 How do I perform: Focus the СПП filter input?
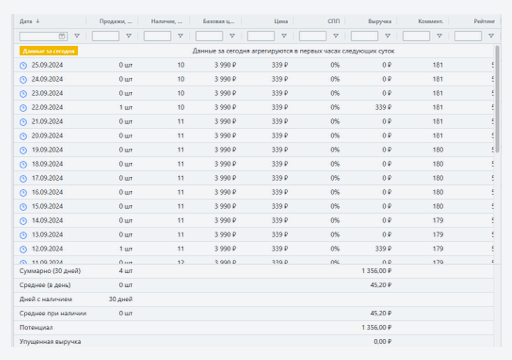313,36
